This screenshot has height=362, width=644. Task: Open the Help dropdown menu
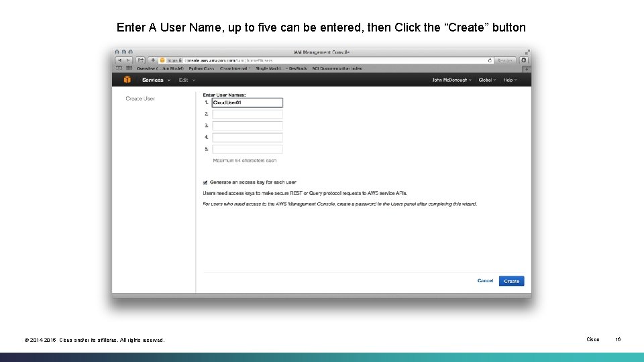point(510,80)
